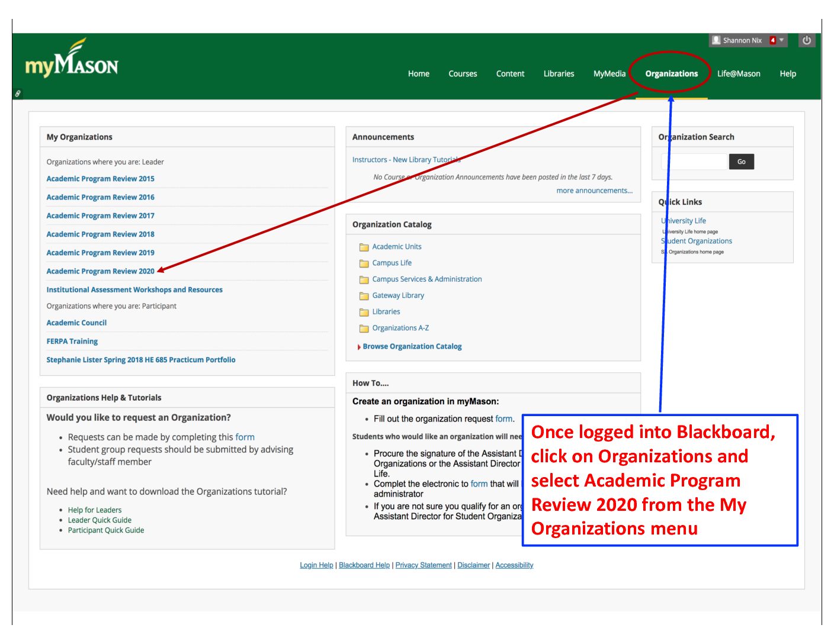
Task: Click the more announcements link
Action: click(x=594, y=191)
